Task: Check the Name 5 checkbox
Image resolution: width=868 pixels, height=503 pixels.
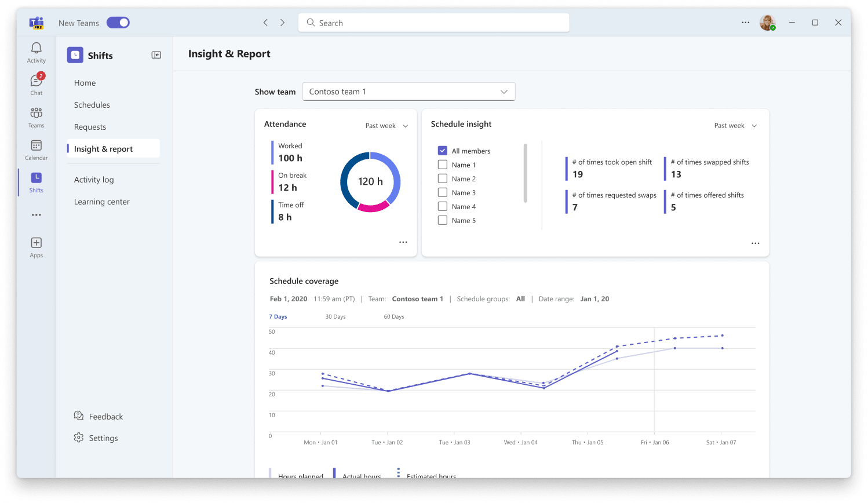Action: click(x=443, y=220)
